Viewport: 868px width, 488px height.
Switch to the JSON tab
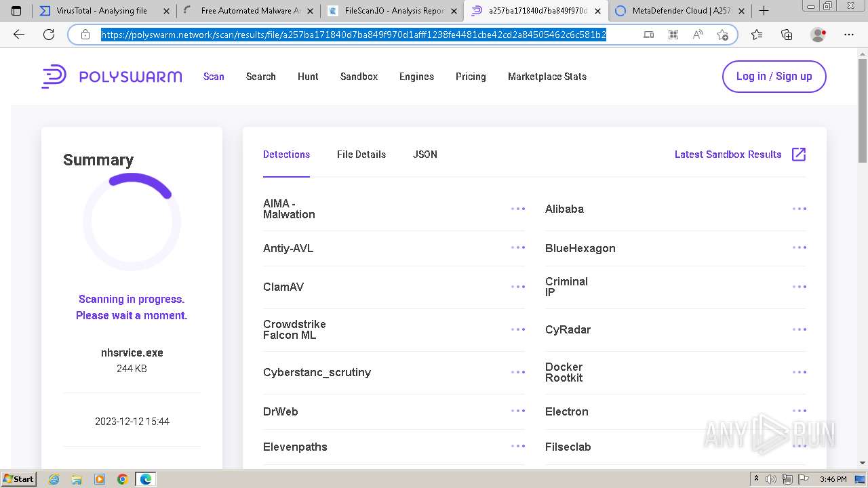[425, 155]
